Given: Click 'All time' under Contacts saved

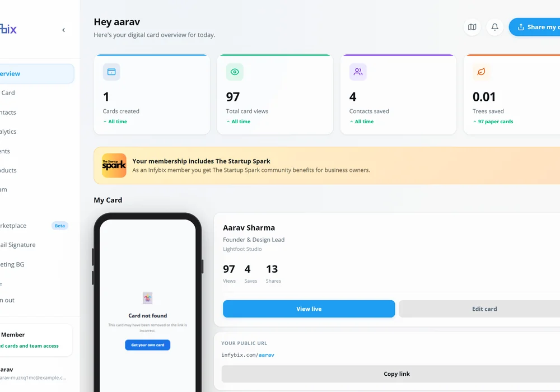Looking at the screenshot, I should pos(364,122).
